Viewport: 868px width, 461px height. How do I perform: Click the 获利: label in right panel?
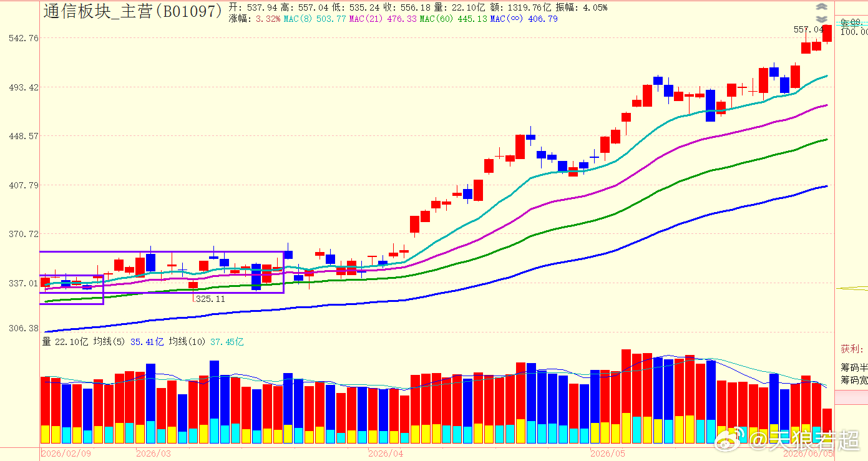pos(852,349)
